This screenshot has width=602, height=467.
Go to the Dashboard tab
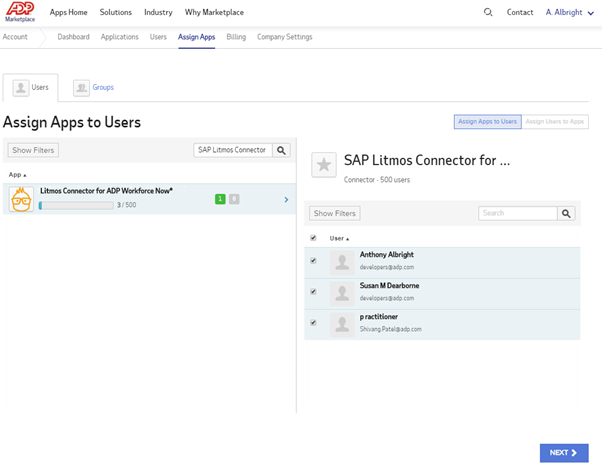[73, 37]
